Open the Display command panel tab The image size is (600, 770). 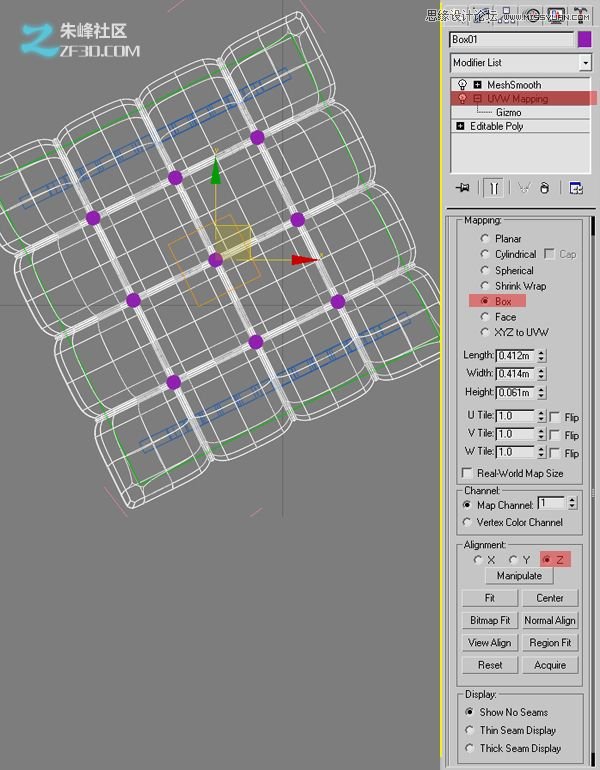556,15
